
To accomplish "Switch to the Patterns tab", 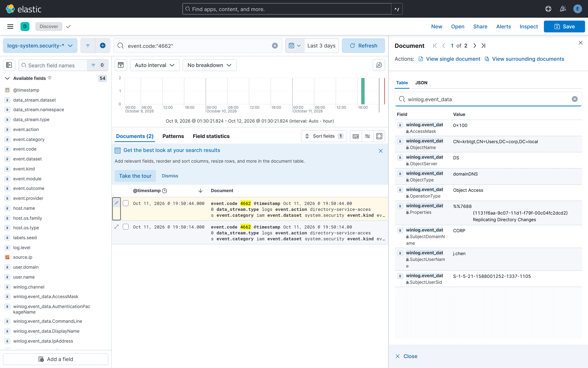I will coord(173,136).
